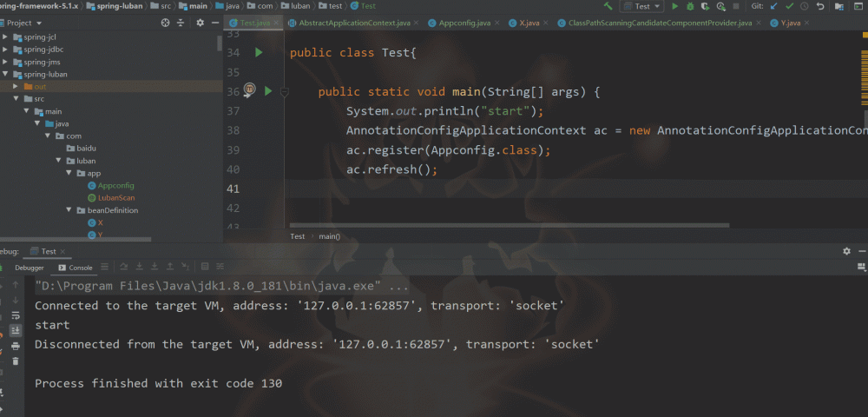This screenshot has height=417, width=868.
Task: Click the method marker icon on line 36
Action: pos(249,89)
